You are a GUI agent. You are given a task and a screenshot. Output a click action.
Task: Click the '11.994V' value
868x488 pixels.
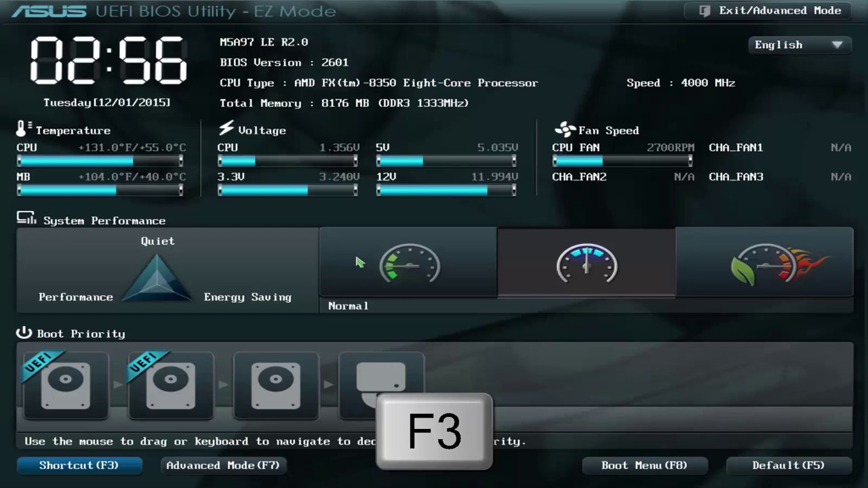495,176
